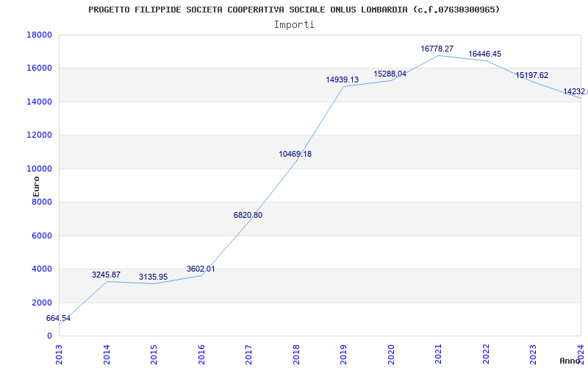Click the PROGETTO FILIPPIDE chart title

tap(294, 10)
